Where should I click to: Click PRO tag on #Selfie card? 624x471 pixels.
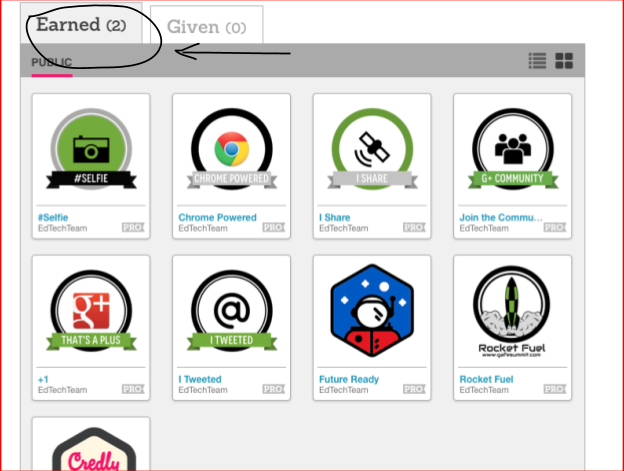point(133,228)
